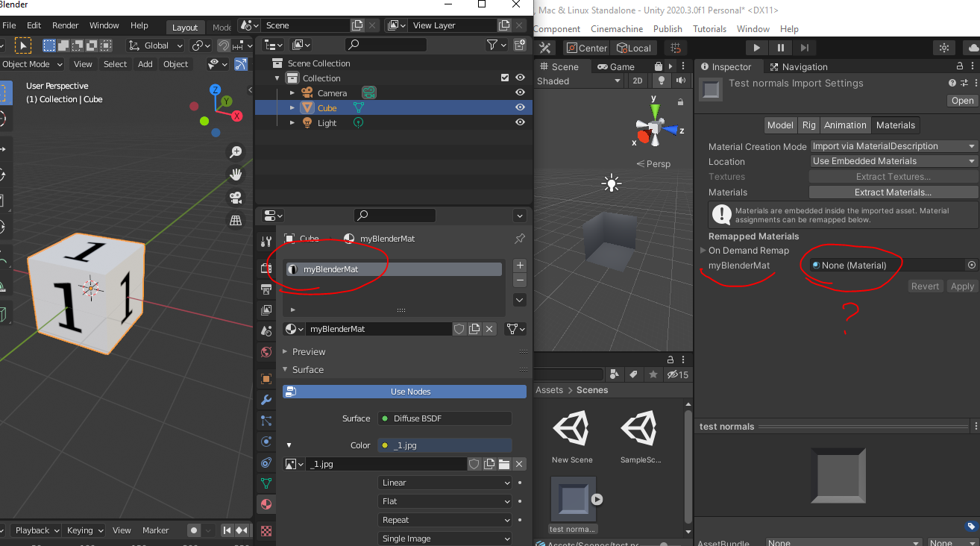Open the Object properties tab in Blender
980x546 pixels.
click(x=266, y=379)
